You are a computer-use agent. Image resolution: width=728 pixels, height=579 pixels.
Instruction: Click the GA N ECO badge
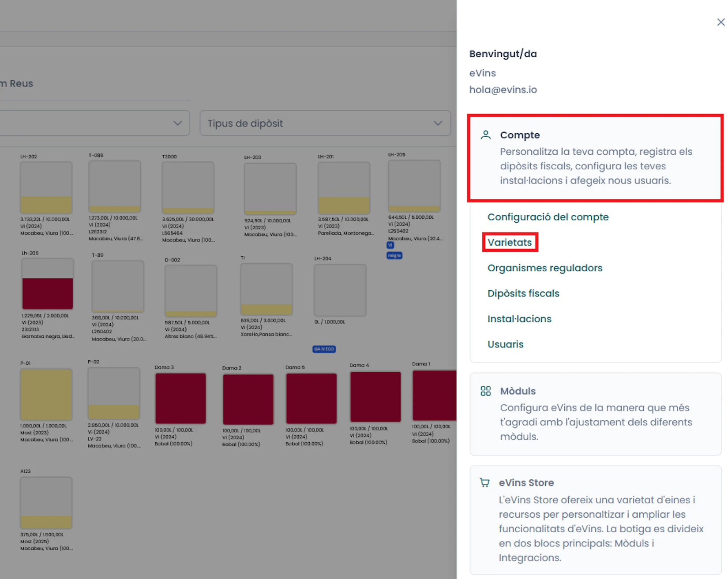click(x=324, y=349)
